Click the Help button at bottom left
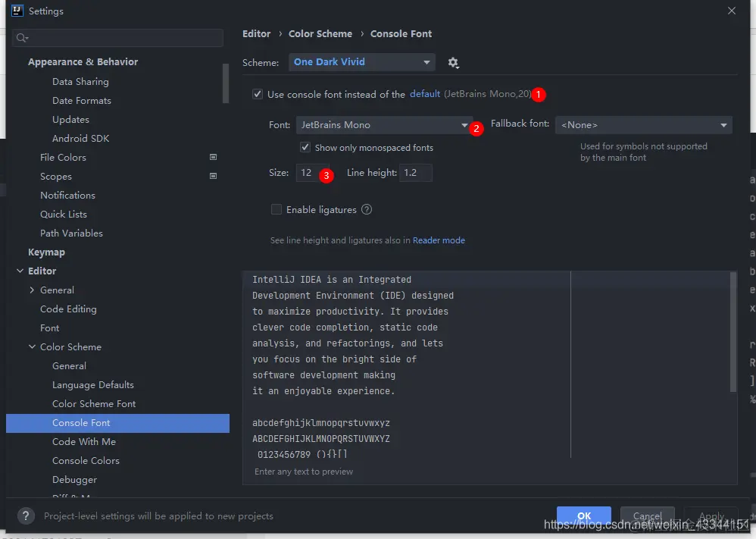Viewport: 756px width, 539px height. 26,515
